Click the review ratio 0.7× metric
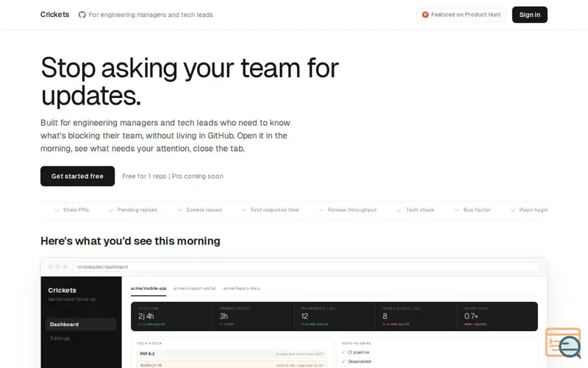Viewport: 588px width, 368px height. pyautogui.click(x=498, y=316)
